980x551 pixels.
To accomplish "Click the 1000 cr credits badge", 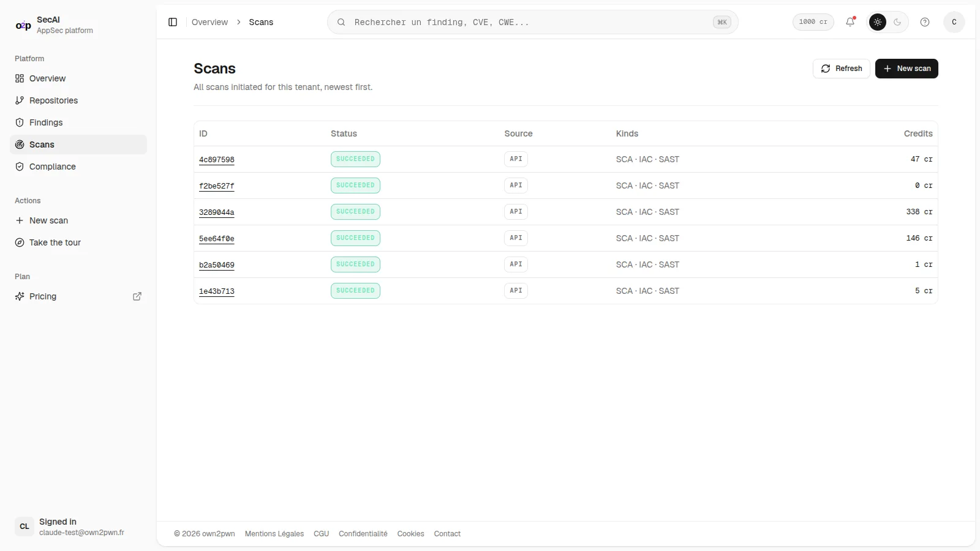I will (x=813, y=22).
